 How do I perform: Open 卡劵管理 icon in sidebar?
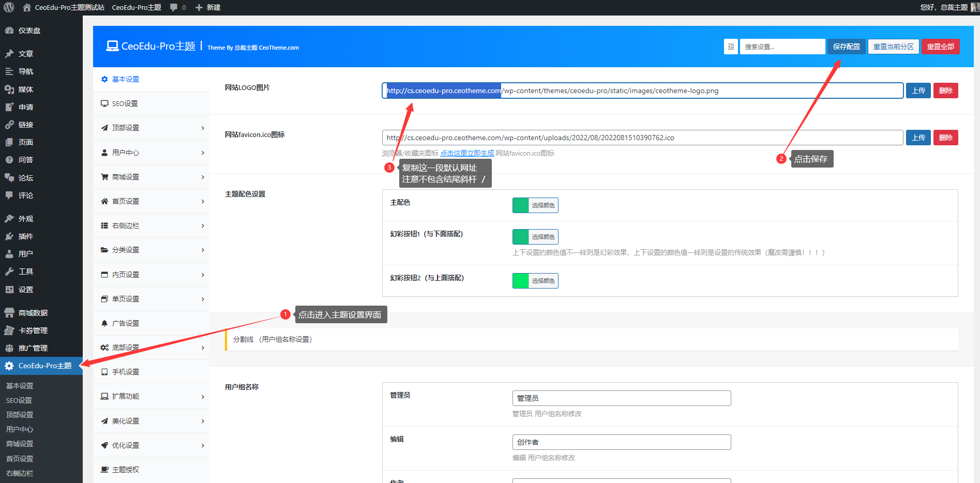pos(9,330)
